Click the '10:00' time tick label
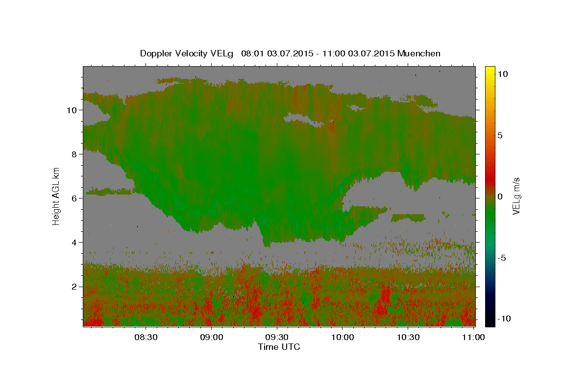The height and width of the screenshot is (392, 588). point(343,337)
